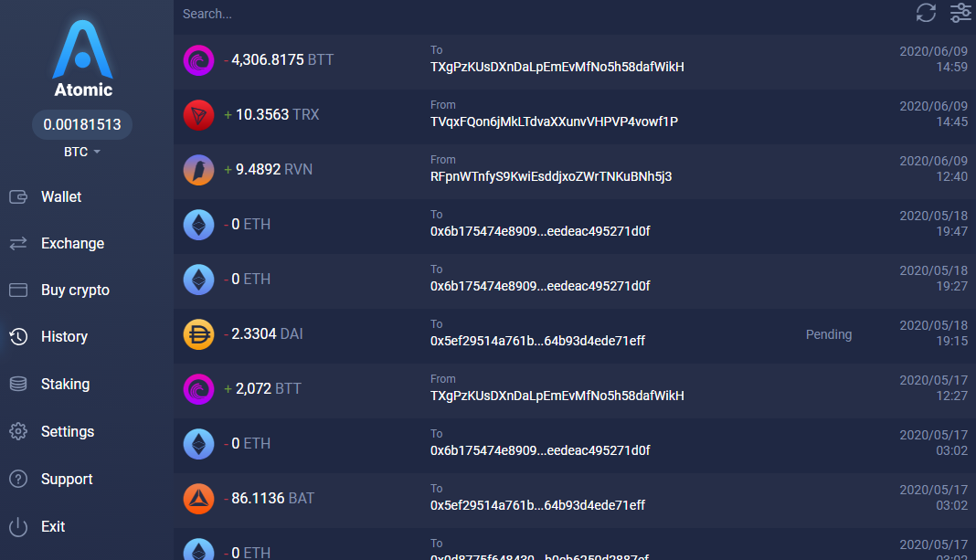Click the Wallet sidebar icon
The width and height of the screenshot is (976, 560).
point(18,196)
